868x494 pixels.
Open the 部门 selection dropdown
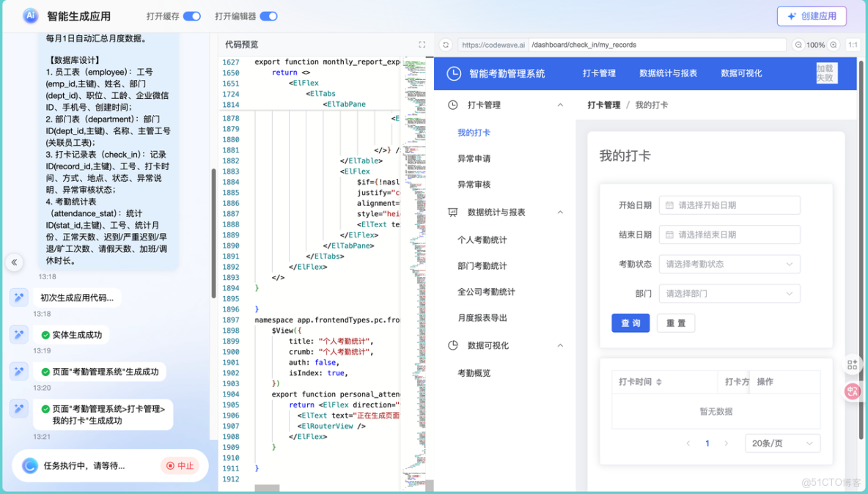[729, 293]
